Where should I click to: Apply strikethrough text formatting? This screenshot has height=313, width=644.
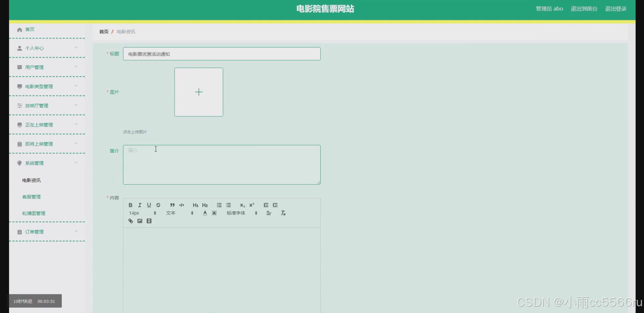coord(158,205)
